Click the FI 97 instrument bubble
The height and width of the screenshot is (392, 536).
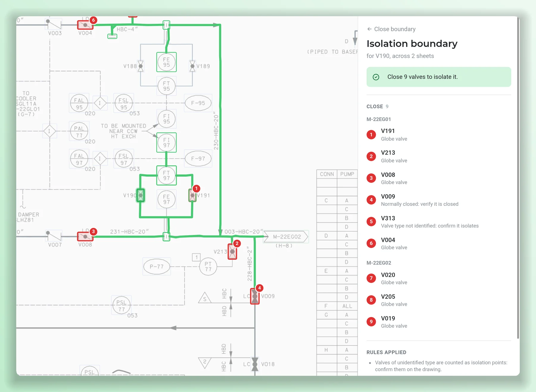point(166,142)
